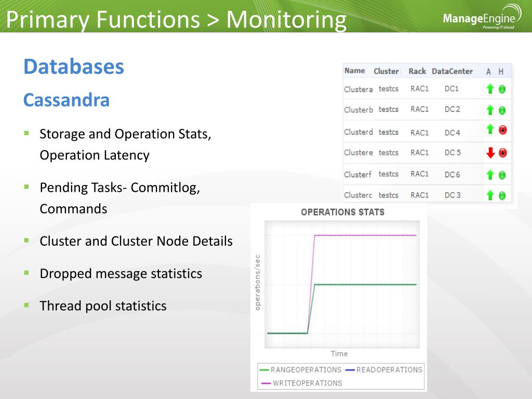Click the Dropped message statistics bullet
The width and height of the screenshot is (532, 399).
pyautogui.click(x=121, y=273)
